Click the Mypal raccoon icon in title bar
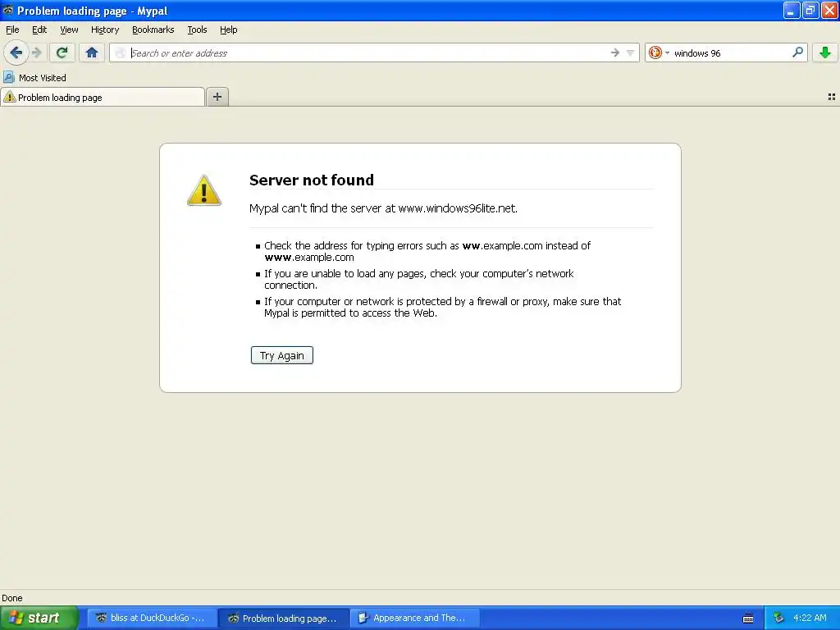This screenshot has height=630, width=840. (x=8, y=10)
